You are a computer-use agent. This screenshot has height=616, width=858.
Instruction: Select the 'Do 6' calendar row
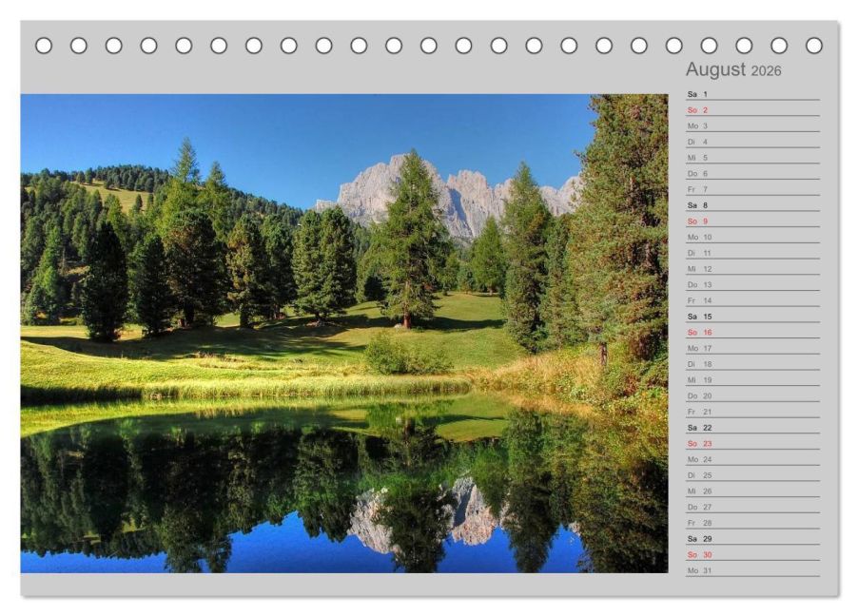(753, 173)
